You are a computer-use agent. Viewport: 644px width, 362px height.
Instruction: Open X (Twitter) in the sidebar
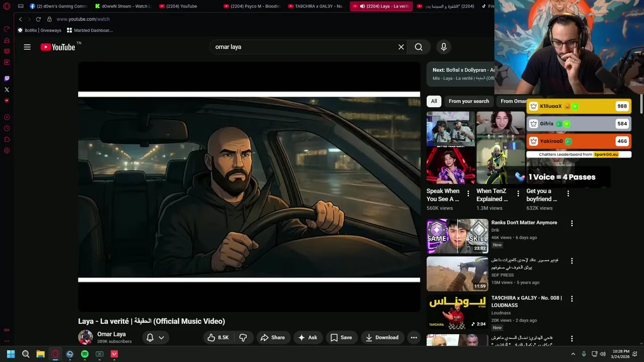pos(7,89)
